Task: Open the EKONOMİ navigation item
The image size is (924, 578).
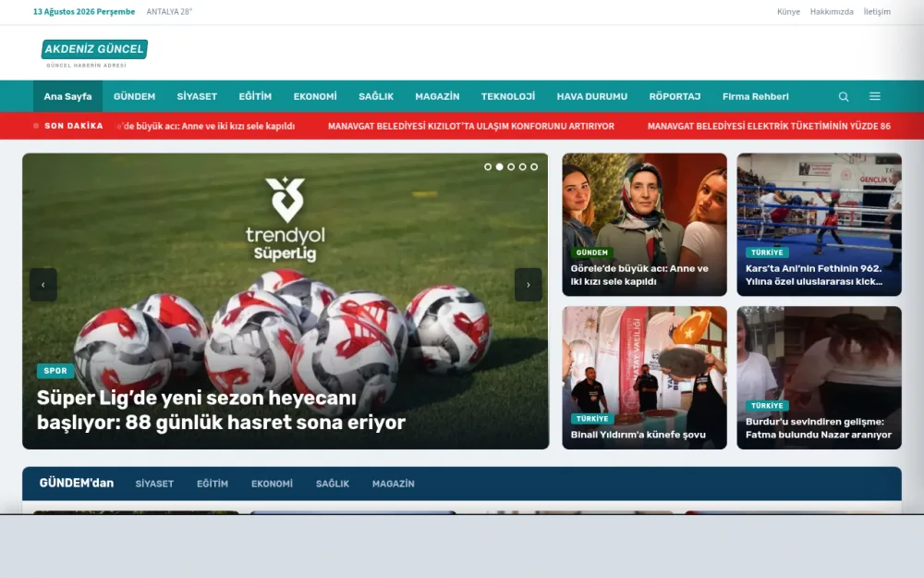Action: click(315, 96)
